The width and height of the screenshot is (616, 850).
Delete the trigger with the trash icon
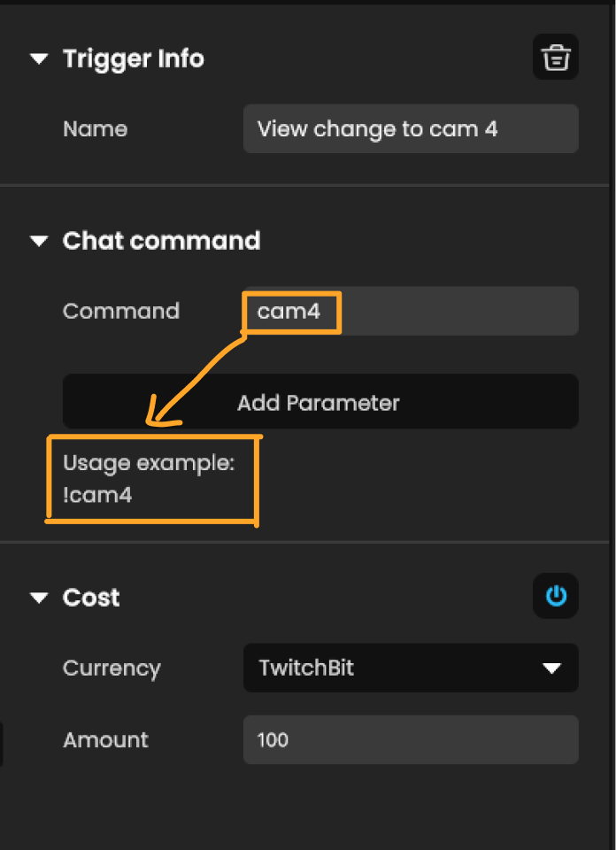pyautogui.click(x=556, y=58)
